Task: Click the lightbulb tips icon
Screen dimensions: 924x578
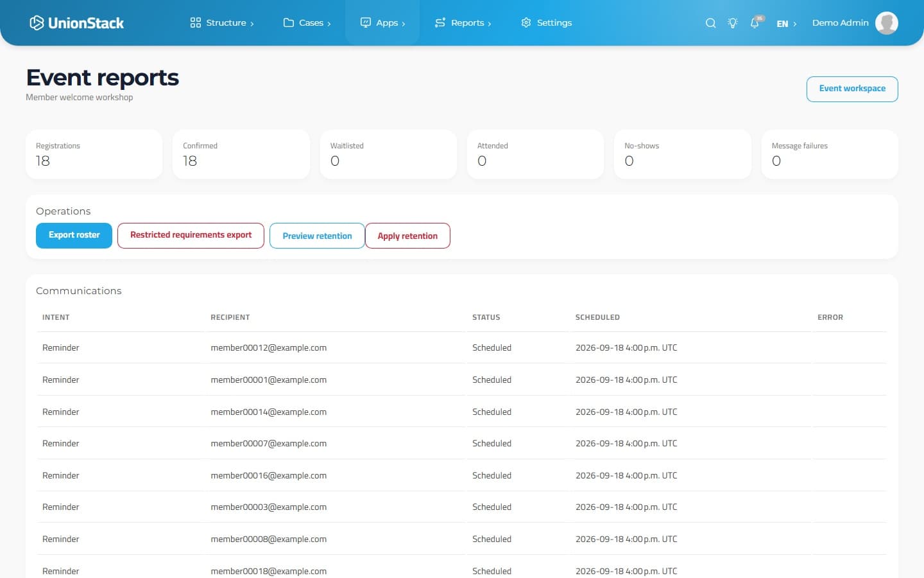Action: click(x=733, y=23)
